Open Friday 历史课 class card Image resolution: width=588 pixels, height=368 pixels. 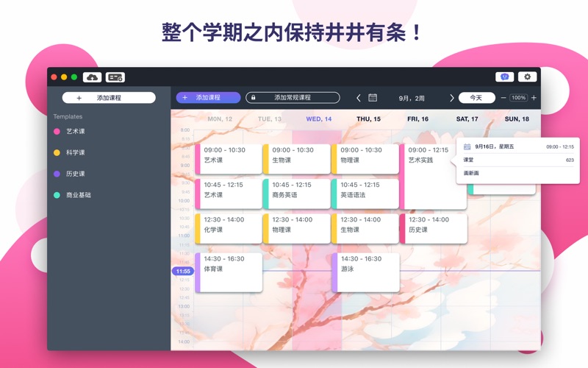click(x=434, y=229)
